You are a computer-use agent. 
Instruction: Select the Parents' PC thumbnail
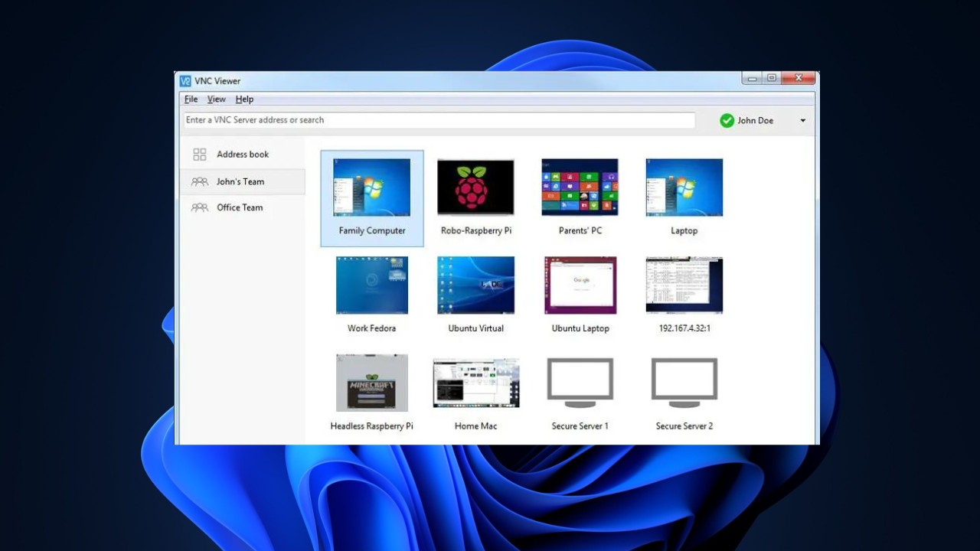click(x=580, y=187)
